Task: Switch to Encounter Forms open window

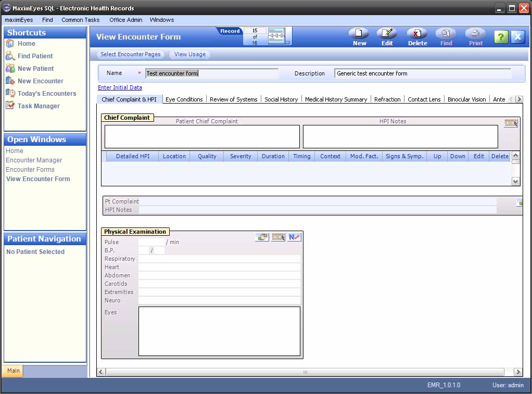Action: click(30, 169)
